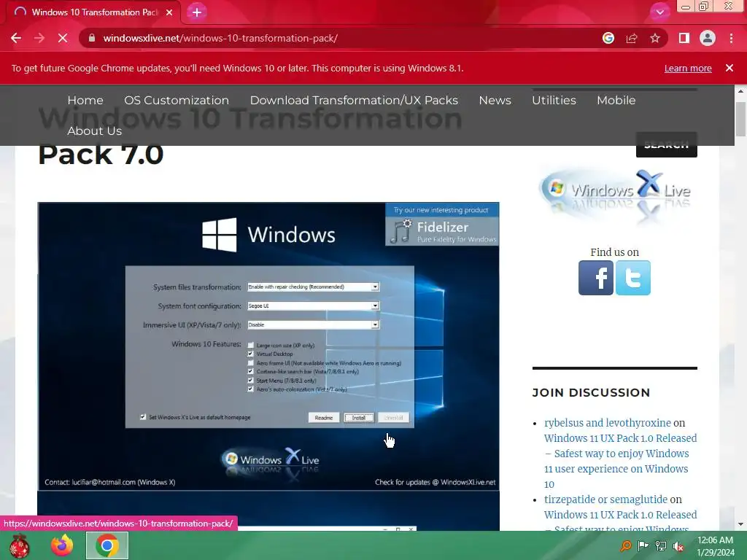
Task: Click the scrollbar down arrow
Action: (741, 524)
